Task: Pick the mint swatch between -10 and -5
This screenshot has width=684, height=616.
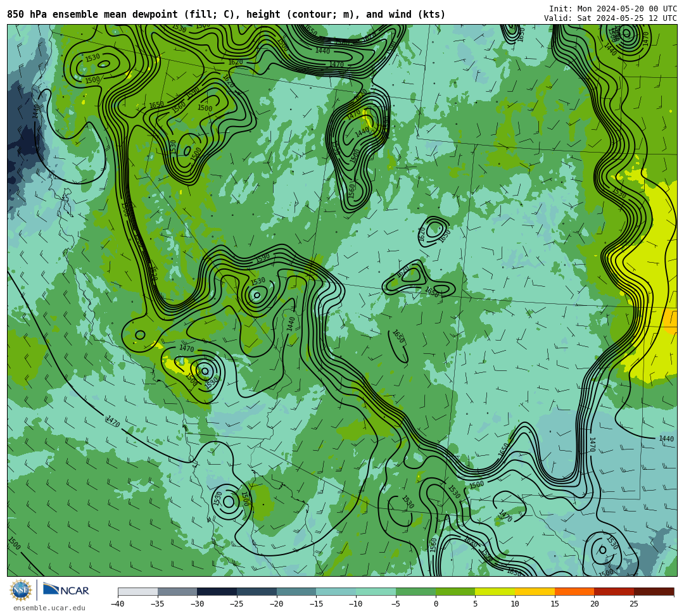Action: pyautogui.click(x=376, y=591)
